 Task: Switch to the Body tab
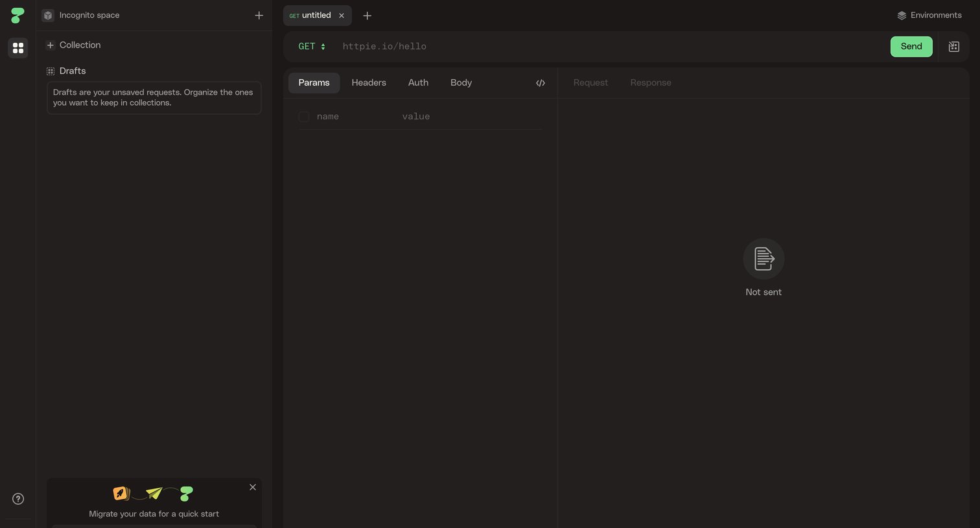(x=461, y=83)
